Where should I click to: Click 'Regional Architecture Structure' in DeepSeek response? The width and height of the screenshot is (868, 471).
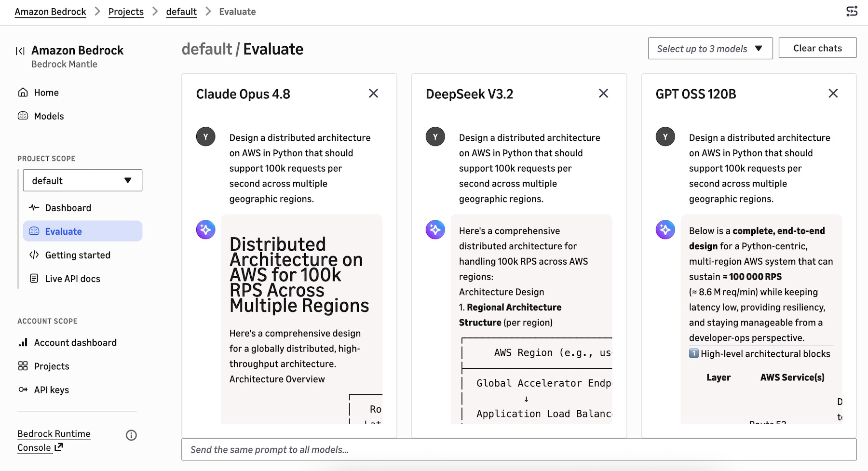coord(510,315)
